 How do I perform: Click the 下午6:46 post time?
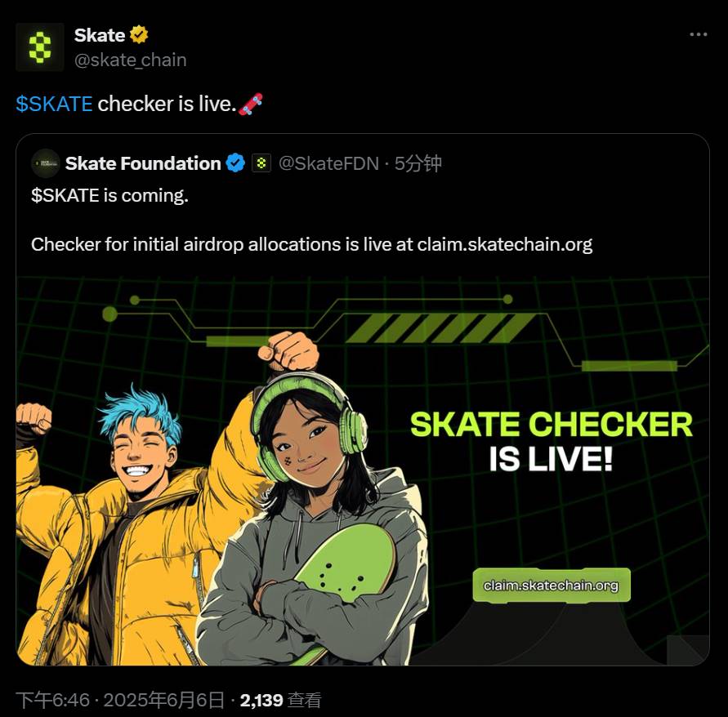point(52,700)
